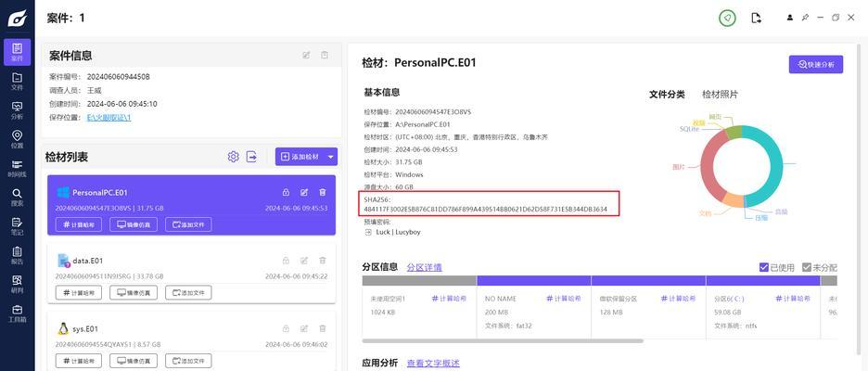The width and height of the screenshot is (868, 371).
Task: Open the 位置 section in sidebar
Action: pos(18,139)
